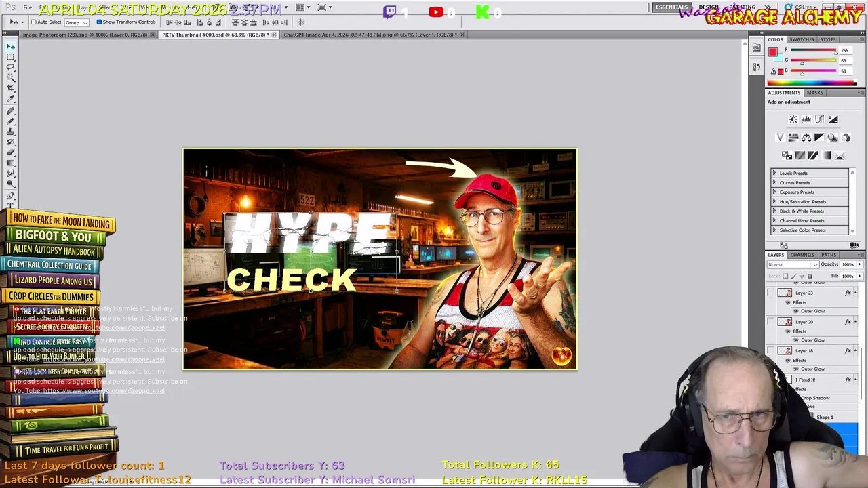
Task: Add a Selective Color adjustment
Action: 840,155
